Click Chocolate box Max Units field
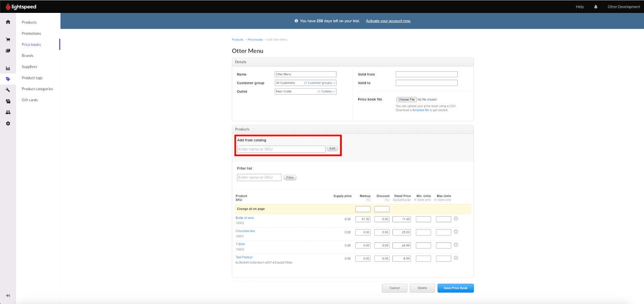The image size is (644, 304). (x=444, y=232)
